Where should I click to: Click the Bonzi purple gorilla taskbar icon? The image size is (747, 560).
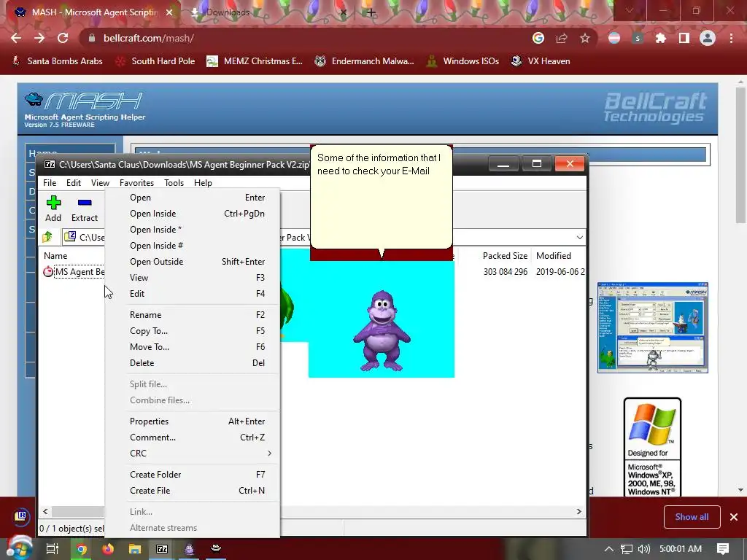click(189, 549)
